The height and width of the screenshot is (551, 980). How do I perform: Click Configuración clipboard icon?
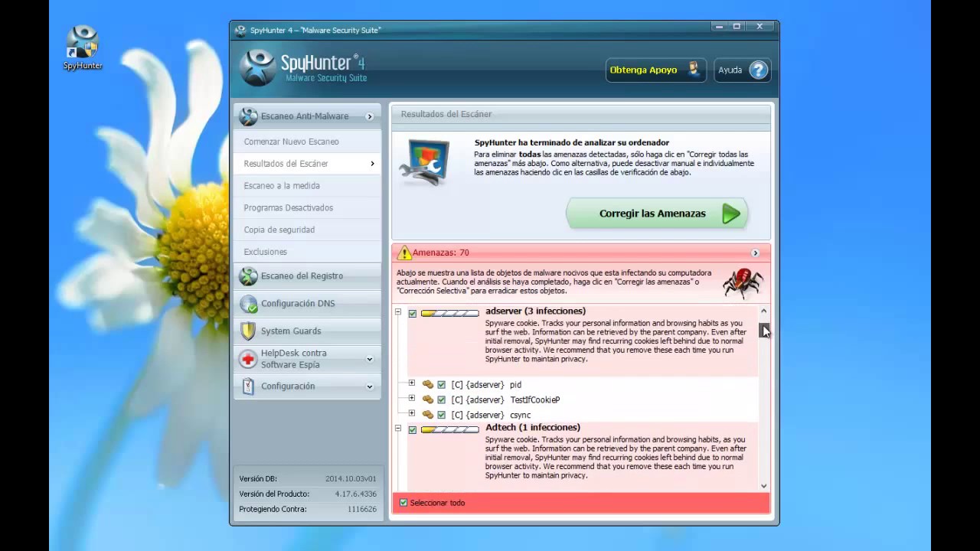pyautogui.click(x=248, y=386)
